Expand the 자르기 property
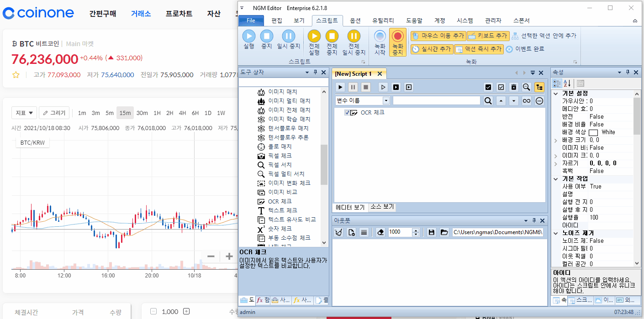Viewport: 644px width, 319px height. pos(556,163)
